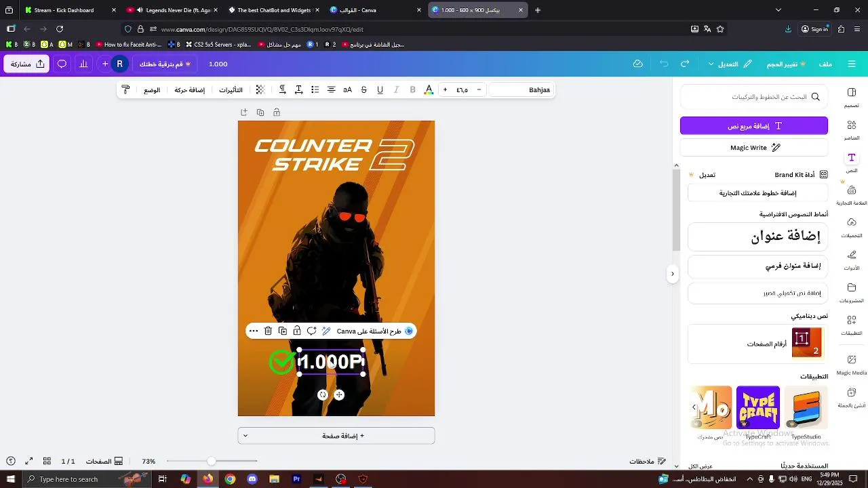Screen dimensions: 868x488
Task: Open Magic edit pencil in floating toolbar
Action: (x=326, y=331)
